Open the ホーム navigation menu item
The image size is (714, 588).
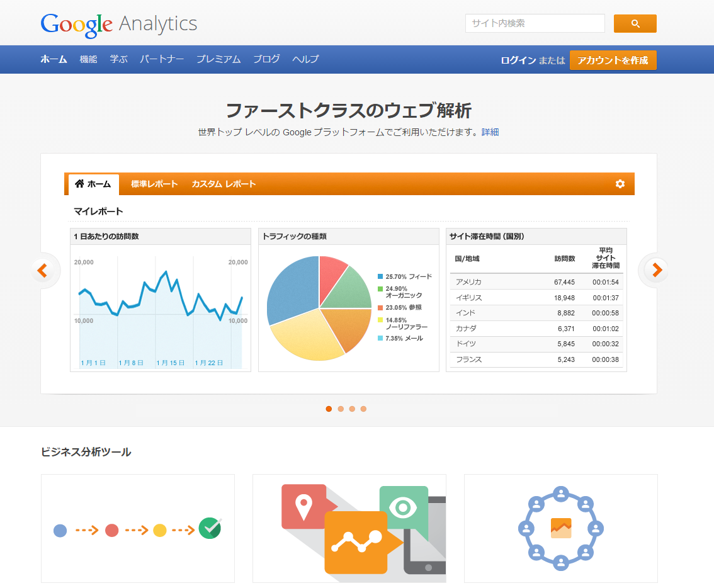[x=54, y=59]
